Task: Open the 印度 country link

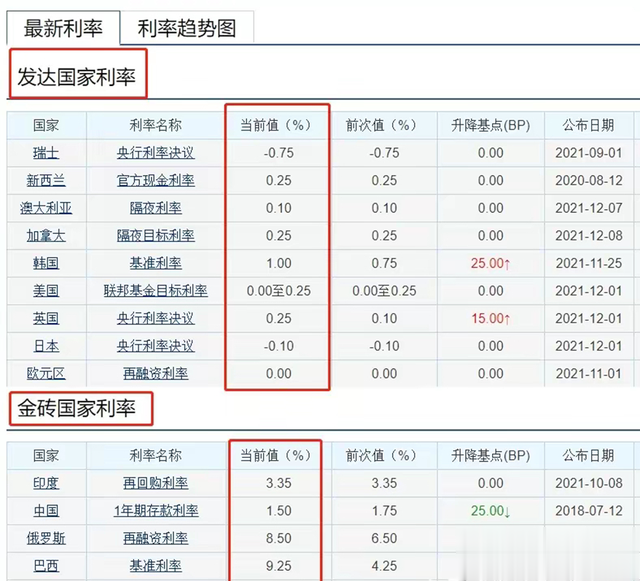Action: pyautogui.click(x=46, y=483)
